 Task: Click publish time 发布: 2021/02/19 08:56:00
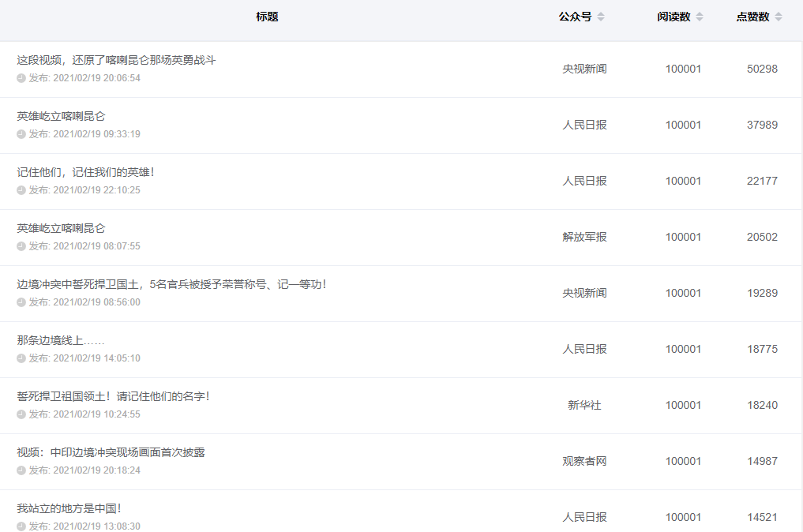click(84, 302)
